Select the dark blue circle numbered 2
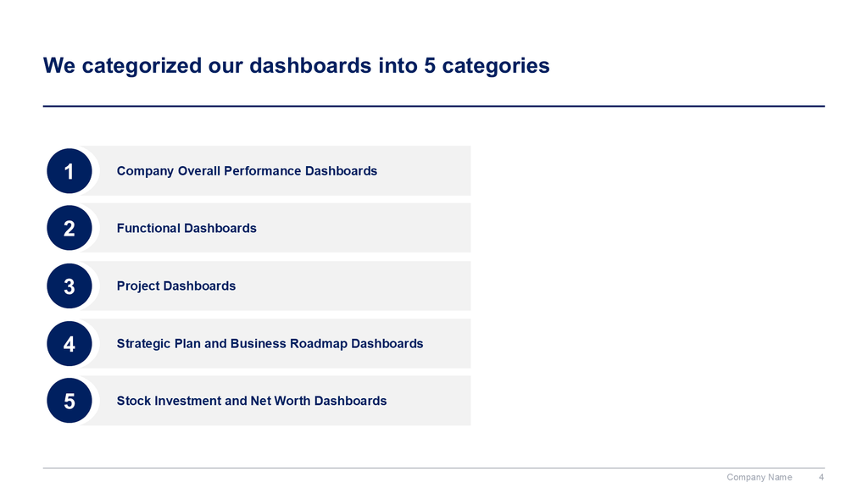This screenshot has width=868, height=488. pyautogui.click(x=69, y=228)
